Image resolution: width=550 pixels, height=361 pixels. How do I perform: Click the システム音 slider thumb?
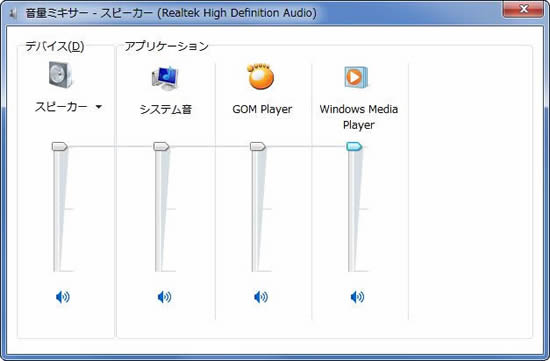(161, 146)
